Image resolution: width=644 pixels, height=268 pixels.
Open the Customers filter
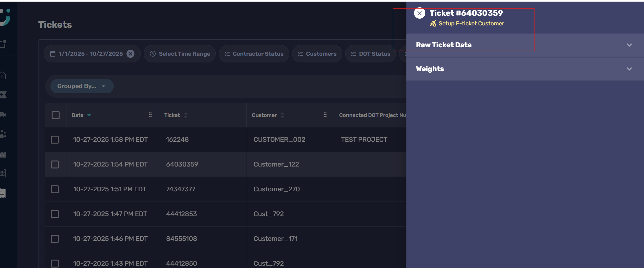(317, 54)
